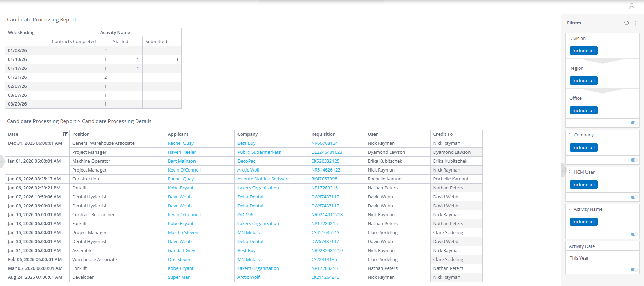Expand the Company filter chevron

(x=570, y=134)
